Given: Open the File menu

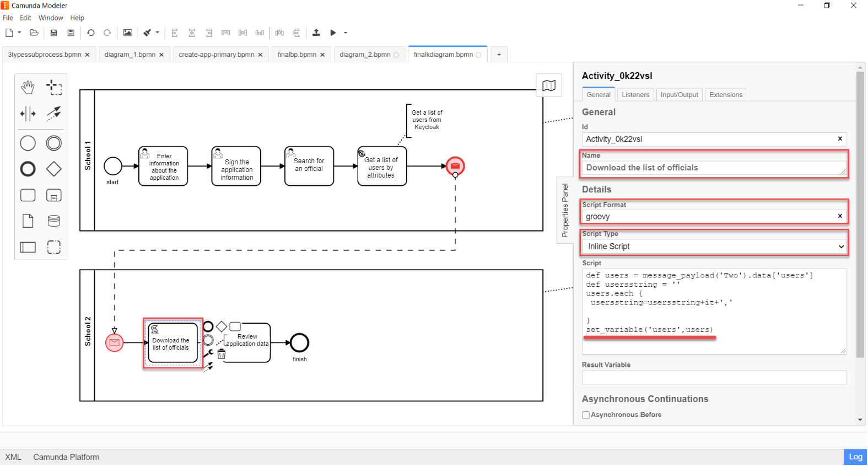Looking at the screenshot, I should pyautogui.click(x=8, y=18).
